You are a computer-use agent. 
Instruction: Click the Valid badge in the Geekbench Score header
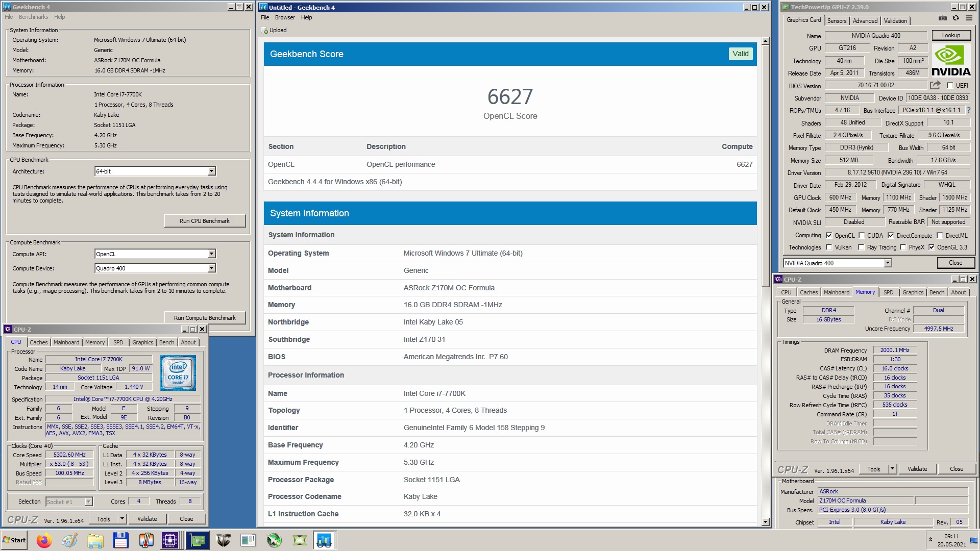coord(741,54)
